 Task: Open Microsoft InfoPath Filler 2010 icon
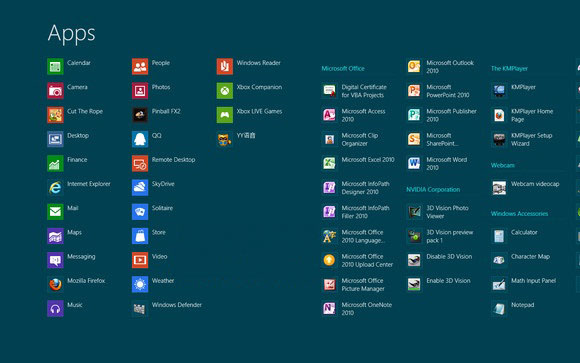click(329, 212)
